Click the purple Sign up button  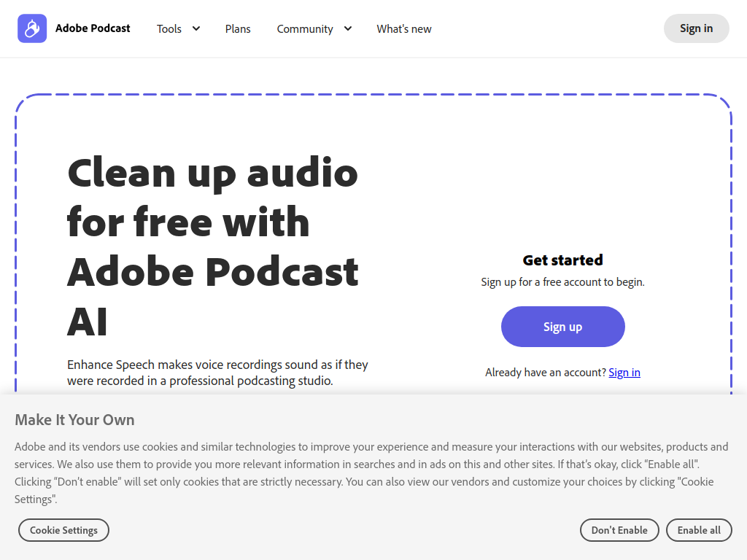point(562,327)
